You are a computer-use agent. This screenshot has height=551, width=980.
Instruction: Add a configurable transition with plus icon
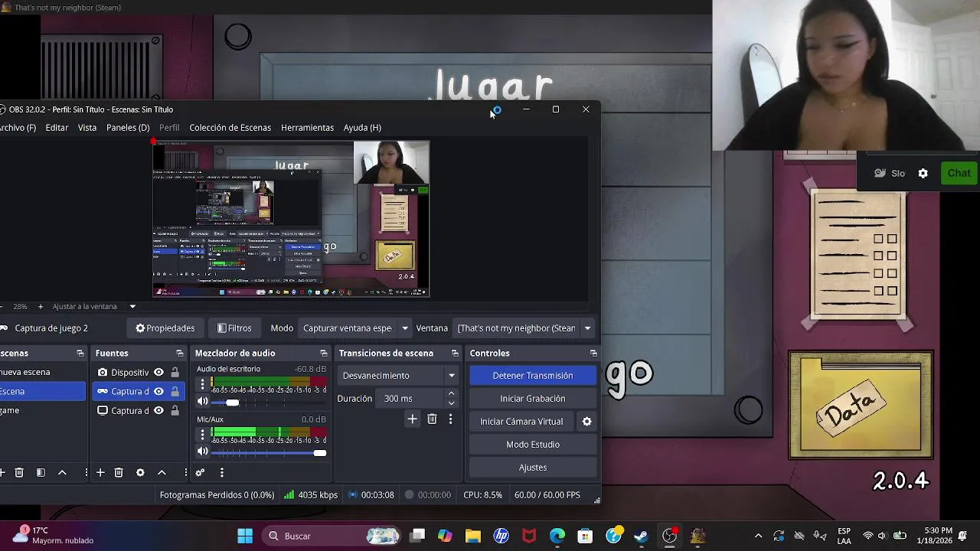point(412,419)
